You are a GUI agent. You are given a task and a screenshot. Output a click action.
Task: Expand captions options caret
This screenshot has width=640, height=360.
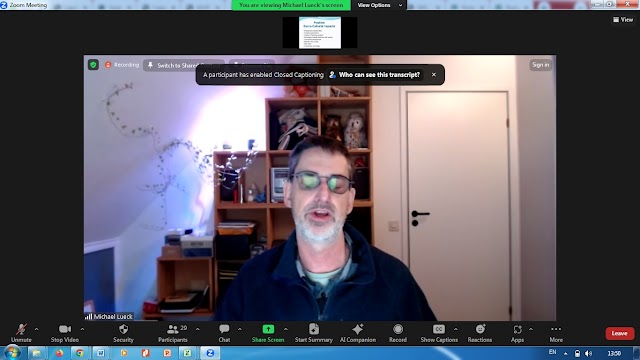point(456,329)
